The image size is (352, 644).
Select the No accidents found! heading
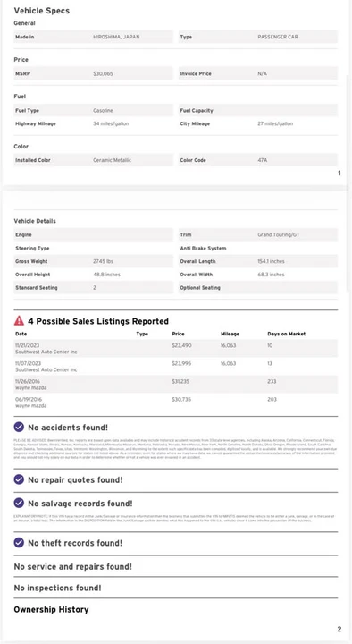tap(68, 428)
